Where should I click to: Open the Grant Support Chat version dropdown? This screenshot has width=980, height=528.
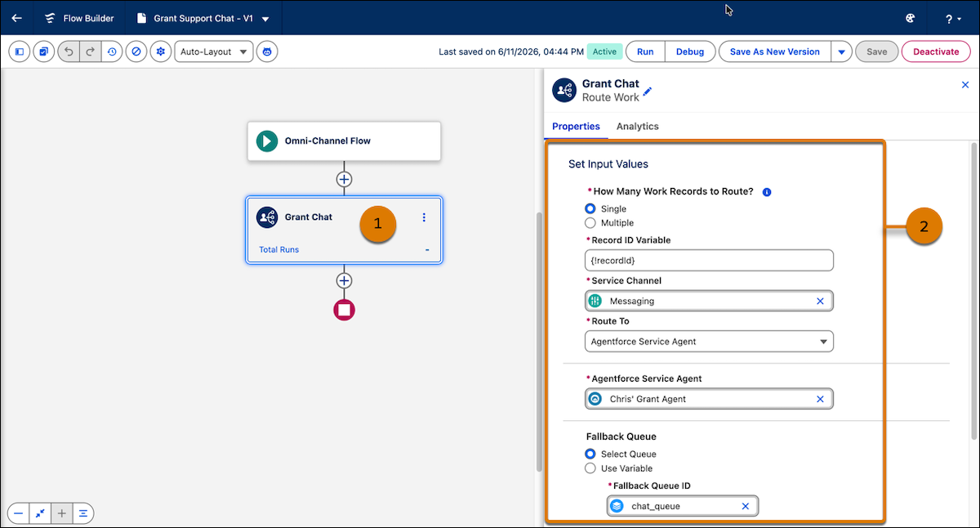point(265,18)
